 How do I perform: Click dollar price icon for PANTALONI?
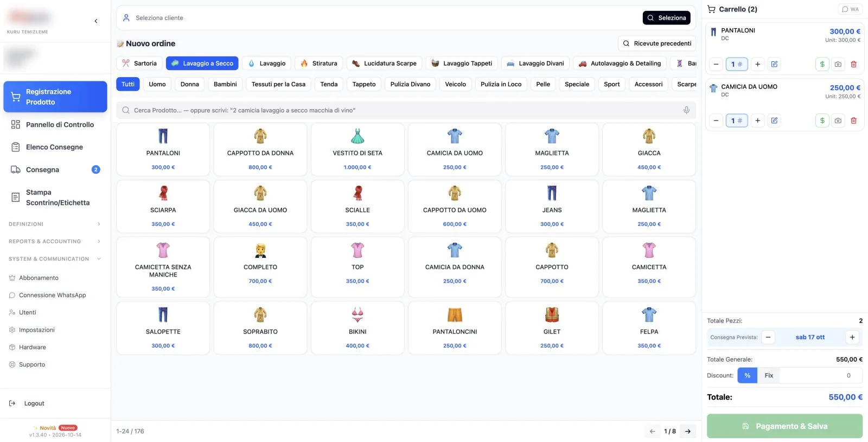822,64
